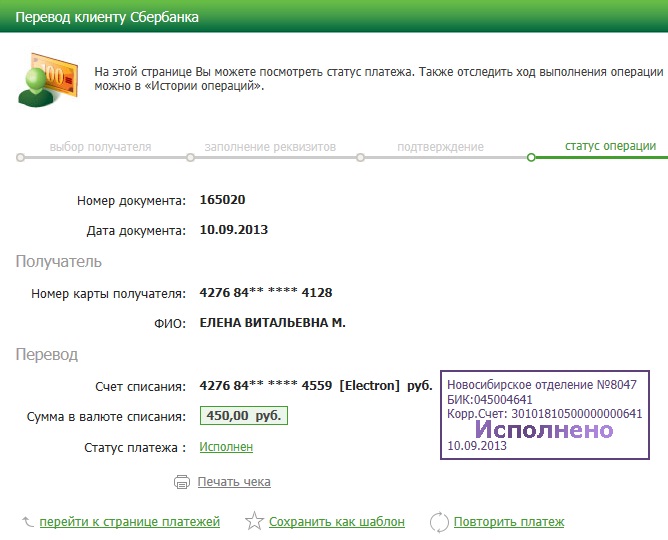
Task: Select the заполнение реквизитов step
Action: (270, 147)
